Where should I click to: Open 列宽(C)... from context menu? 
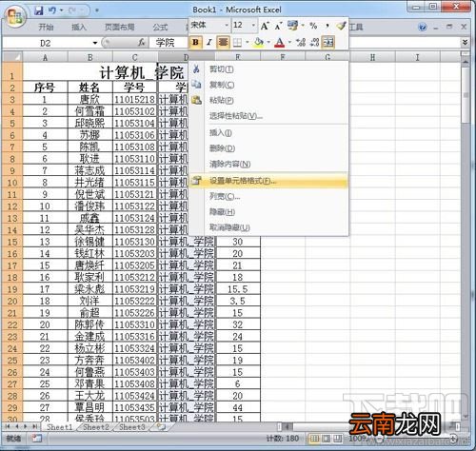[x=268, y=196]
